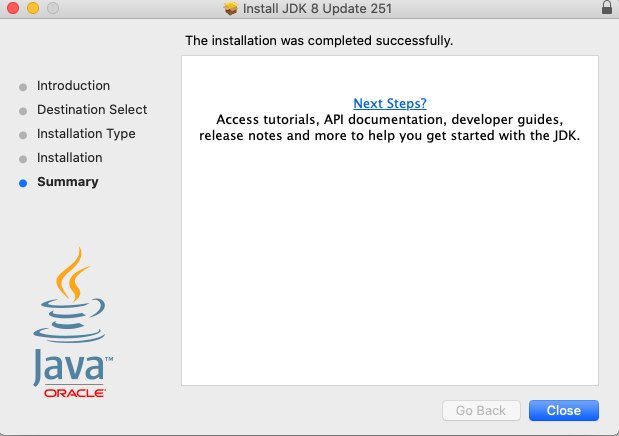
Task: Click the lock icon in title bar
Action: click(x=607, y=8)
